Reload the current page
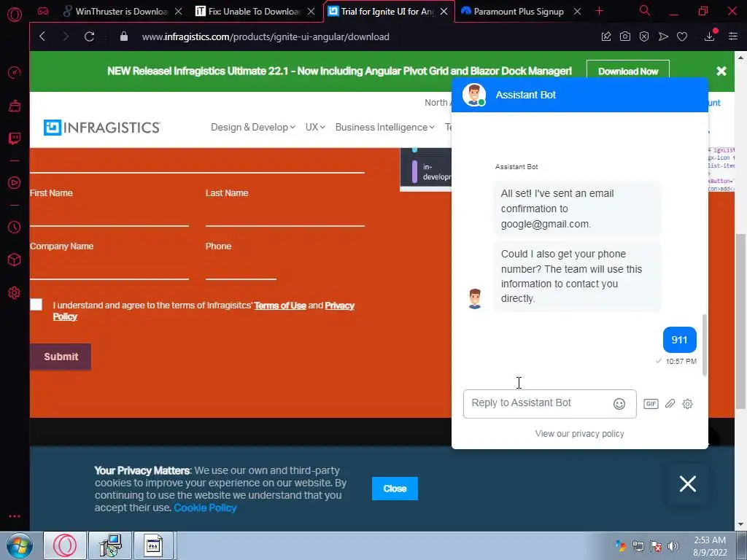 (x=89, y=36)
